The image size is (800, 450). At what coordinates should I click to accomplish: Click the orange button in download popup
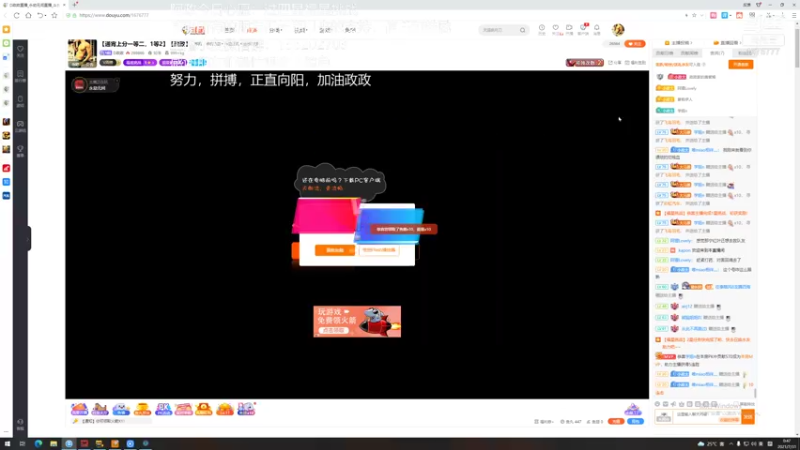[x=335, y=250]
